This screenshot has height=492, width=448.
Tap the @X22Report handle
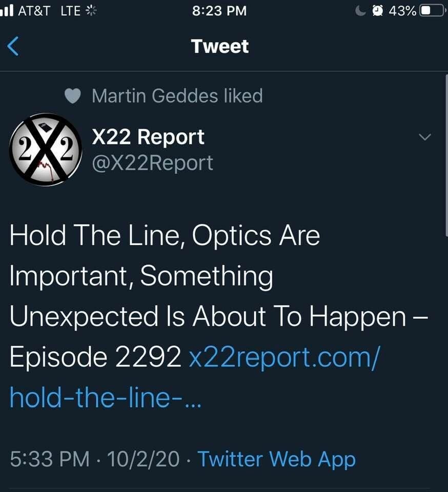click(152, 162)
